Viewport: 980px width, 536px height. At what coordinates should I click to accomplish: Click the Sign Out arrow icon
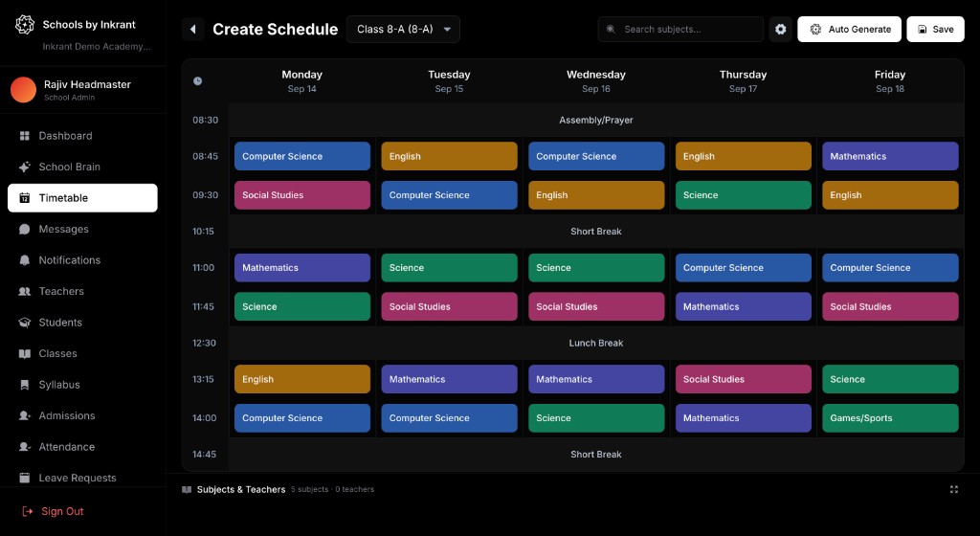click(27, 512)
